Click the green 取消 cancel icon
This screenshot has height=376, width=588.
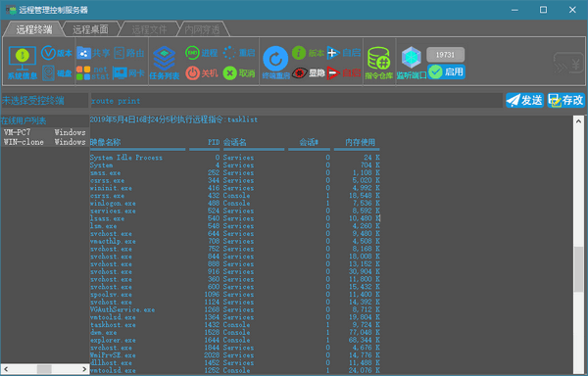239,72
